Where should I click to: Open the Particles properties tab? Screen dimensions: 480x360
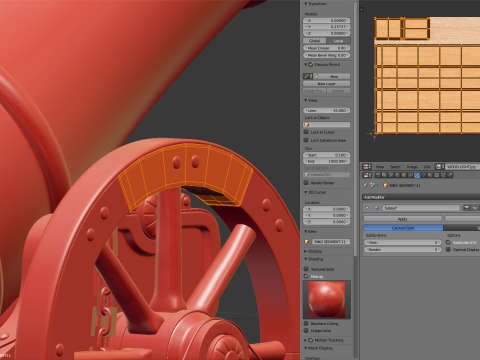pos(443,175)
